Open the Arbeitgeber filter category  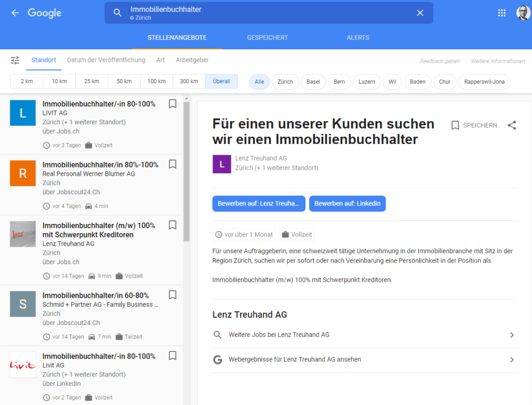coord(192,60)
